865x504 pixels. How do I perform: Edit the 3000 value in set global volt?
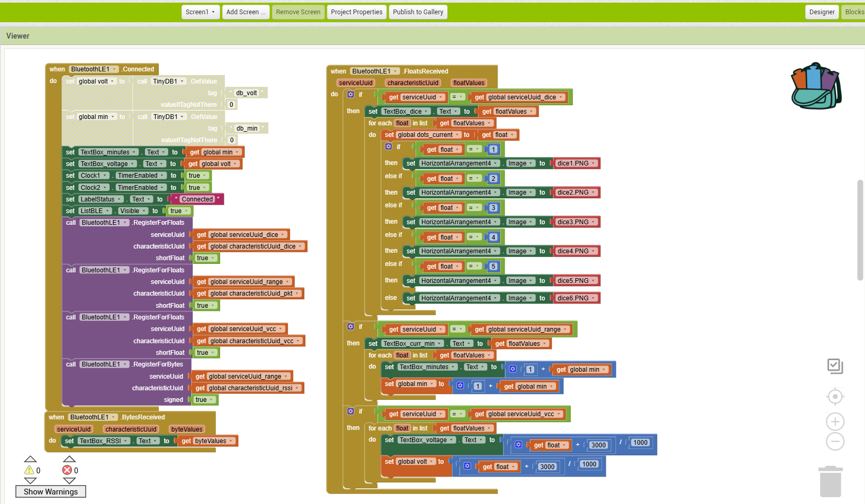(x=547, y=467)
